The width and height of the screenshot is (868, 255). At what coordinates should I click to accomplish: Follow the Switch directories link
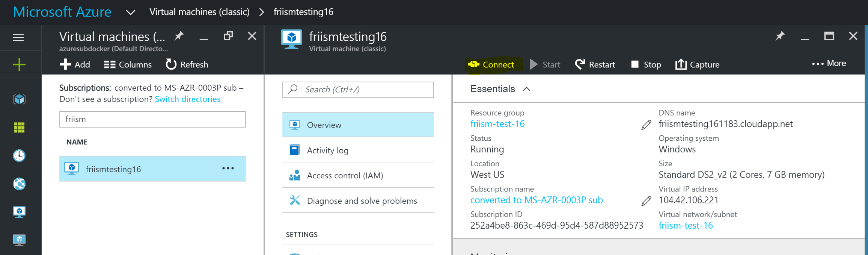(x=187, y=99)
